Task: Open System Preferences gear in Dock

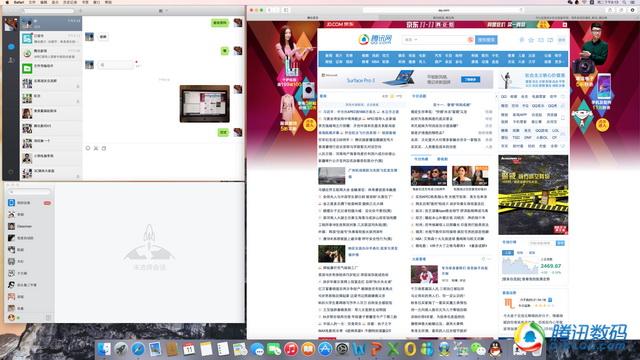Action: (x=342, y=349)
